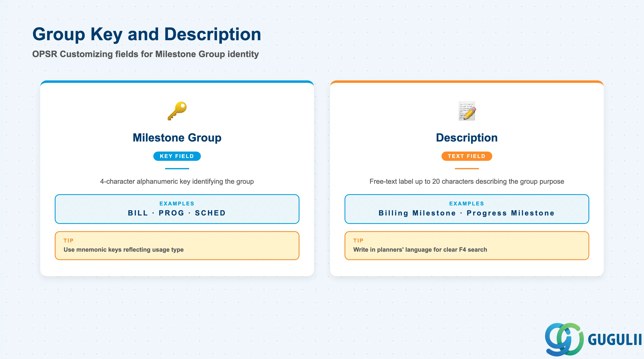
Task: Click the 4-character alphanumeric key description
Action: click(177, 181)
